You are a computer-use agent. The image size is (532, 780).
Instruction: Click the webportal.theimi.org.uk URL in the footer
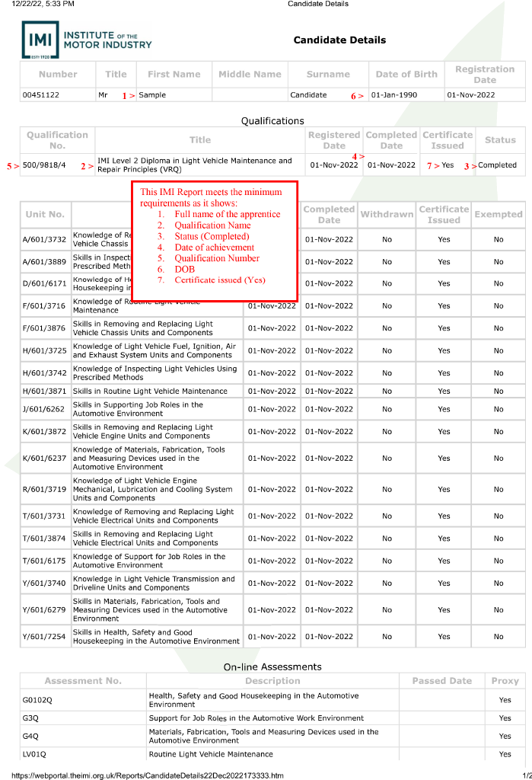tap(148, 775)
